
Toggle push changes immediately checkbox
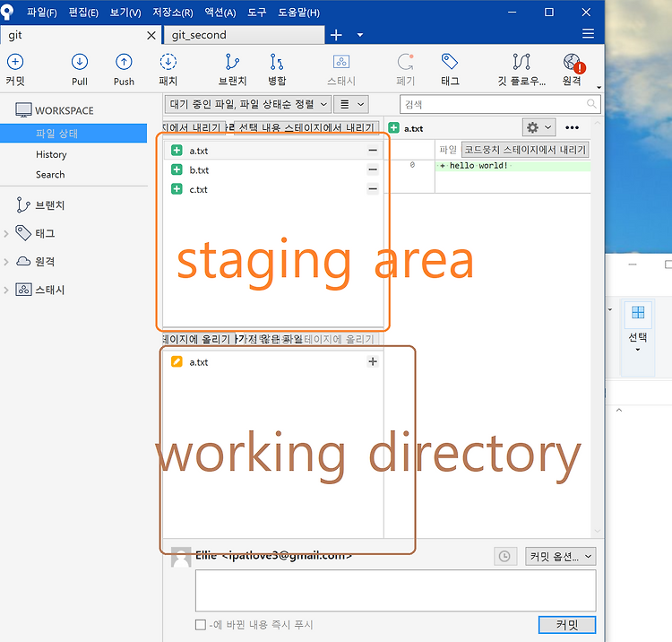pyautogui.click(x=200, y=625)
